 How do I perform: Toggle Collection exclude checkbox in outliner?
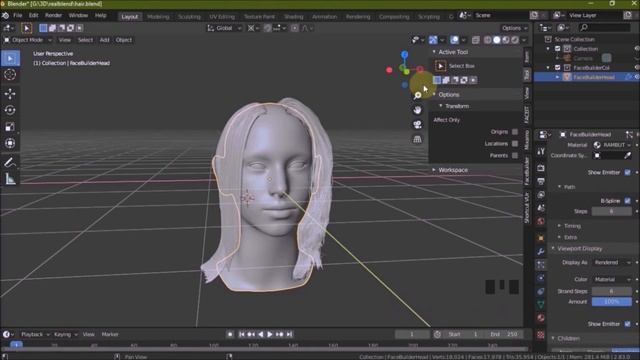pyautogui.click(x=558, y=49)
